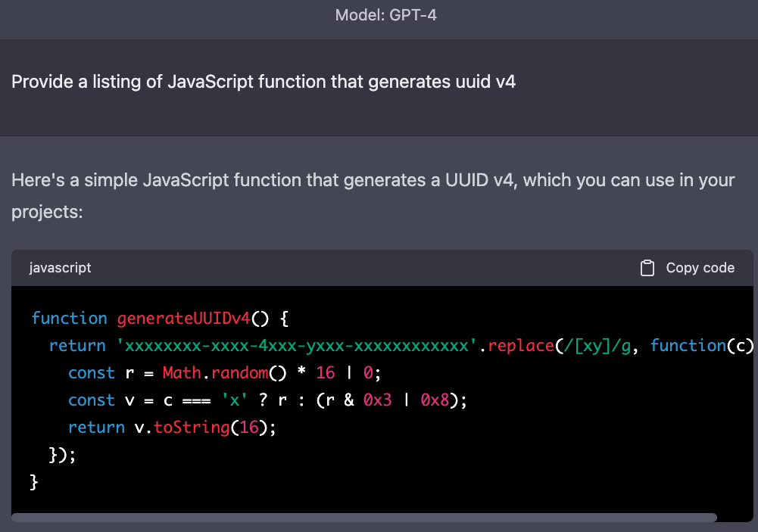This screenshot has height=532, width=758.
Task: Click the code block horizontal scrollbar thumb
Action: (x=363, y=518)
